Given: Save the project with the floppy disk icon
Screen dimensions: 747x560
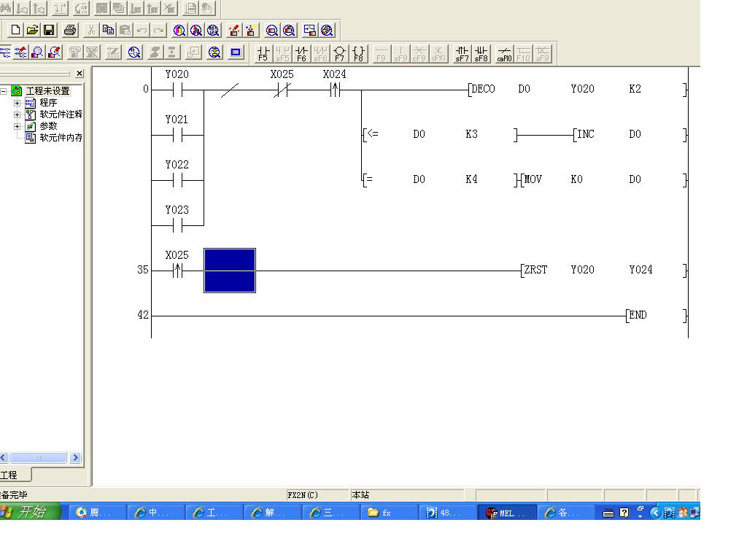Looking at the screenshot, I should tap(50, 30).
